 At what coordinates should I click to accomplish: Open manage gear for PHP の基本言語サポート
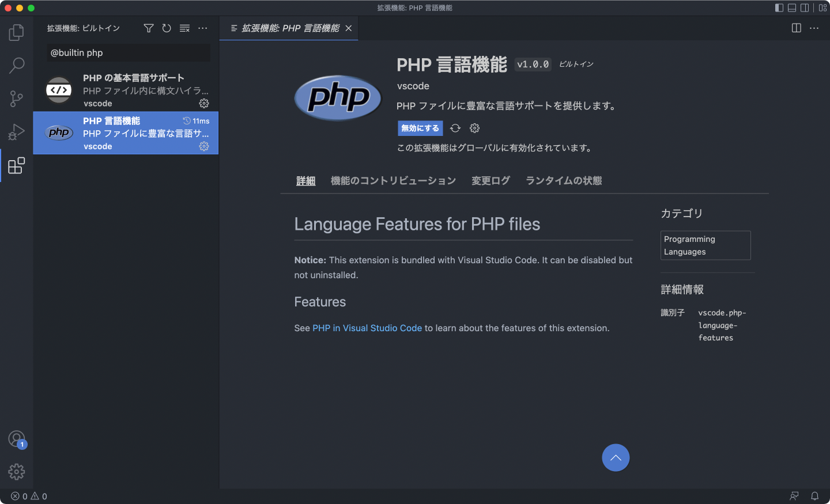[204, 104]
